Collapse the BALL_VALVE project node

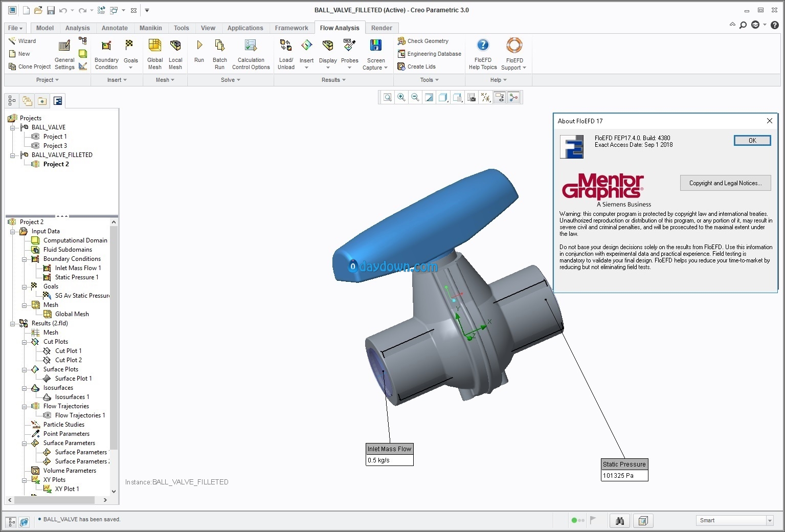(12, 128)
